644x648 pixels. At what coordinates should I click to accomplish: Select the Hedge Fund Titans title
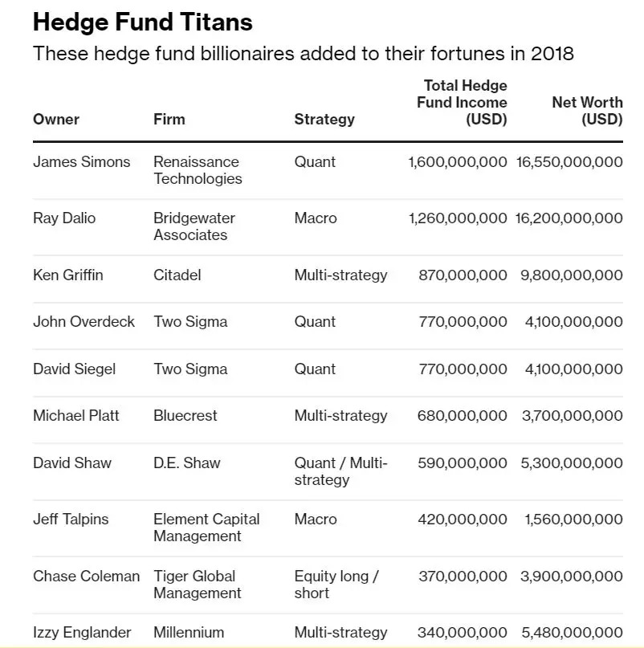143,22
